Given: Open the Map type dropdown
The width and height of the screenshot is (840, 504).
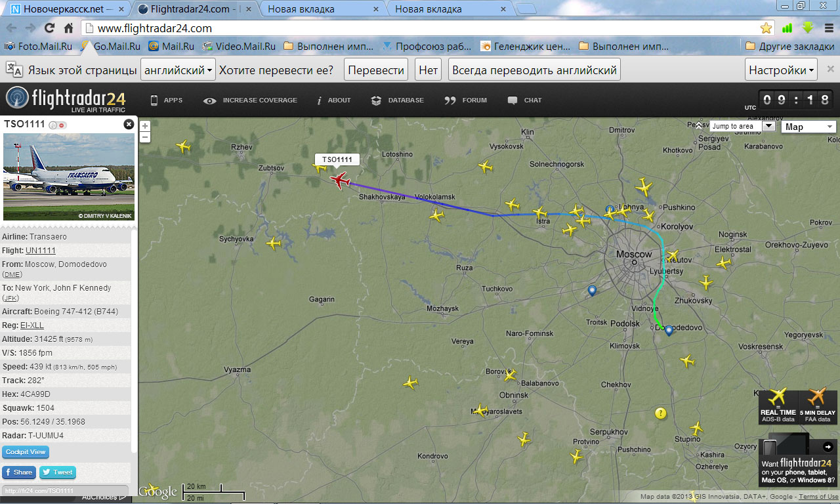Looking at the screenshot, I should click(x=809, y=127).
